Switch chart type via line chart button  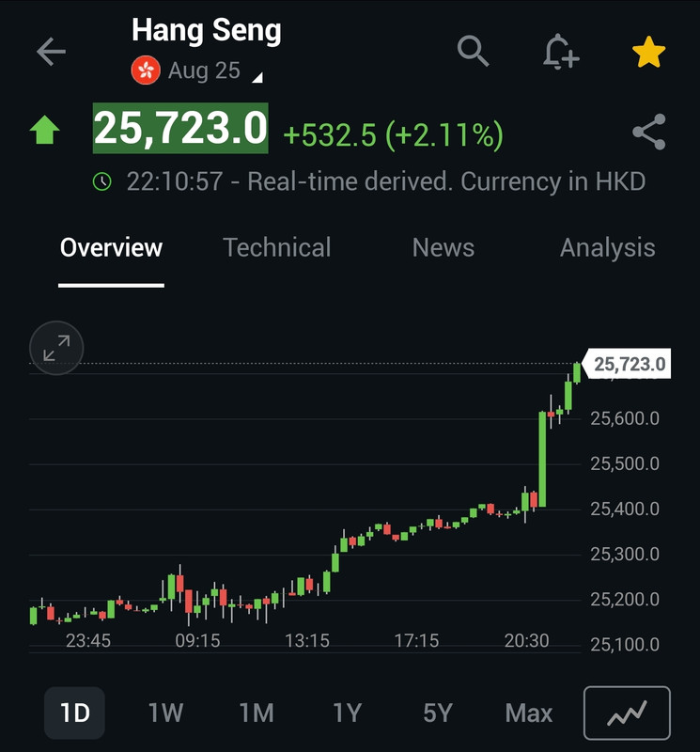(627, 713)
